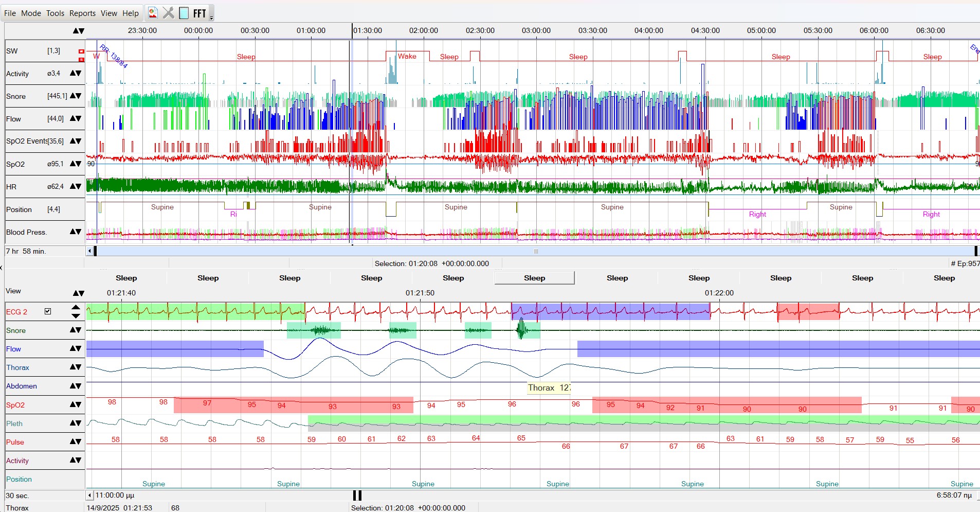Viewport: 980px width, 512px height.
Task: Open the notepad icon in toolbar
Action: 184,13
